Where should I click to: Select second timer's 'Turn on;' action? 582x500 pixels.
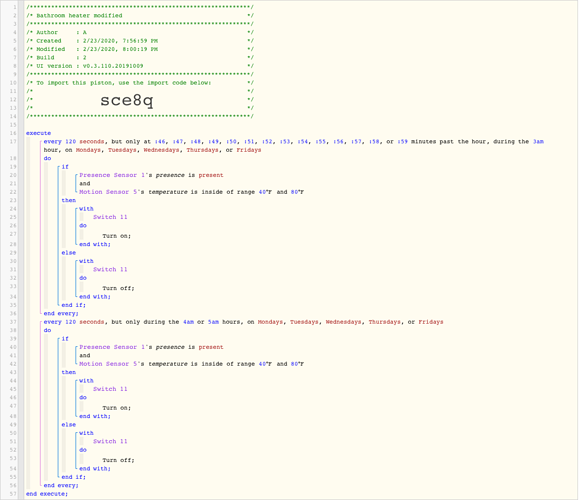tap(117, 408)
